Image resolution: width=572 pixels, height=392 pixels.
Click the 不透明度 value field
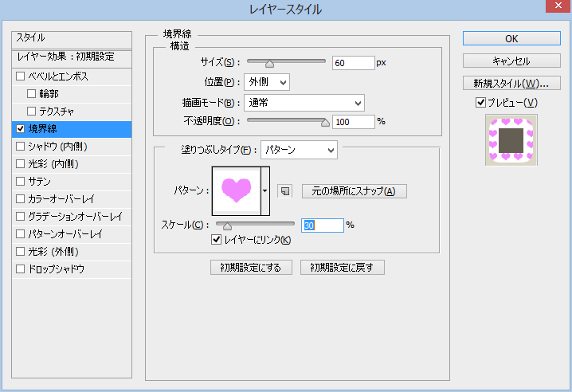point(353,122)
